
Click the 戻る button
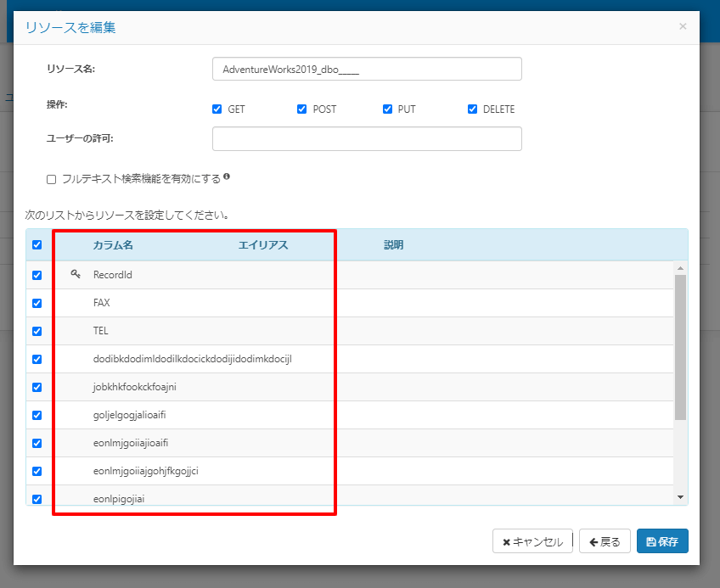pyautogui.click(x=605, y=541)
